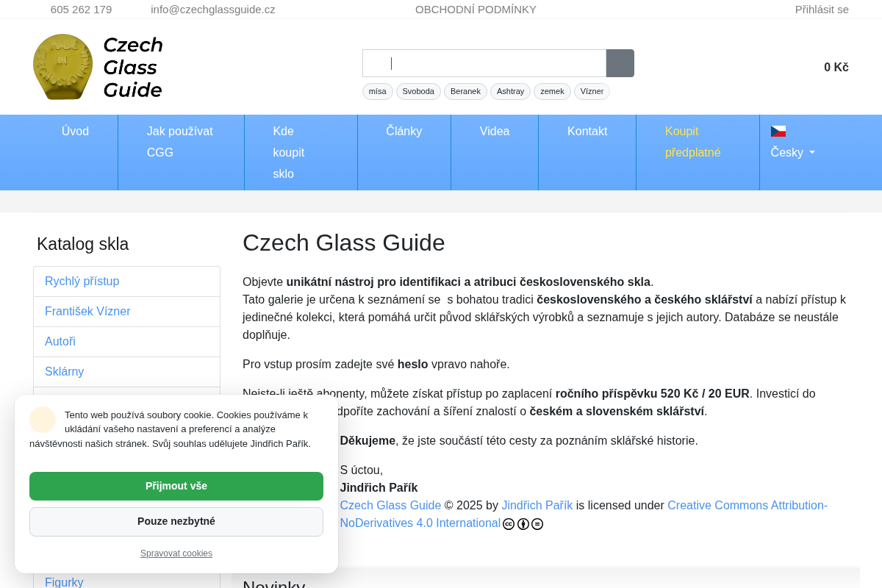Viewport: 882px width, 588px height.
Task: Open the Přihlásit se login link
Action: [x=822, y=10]
